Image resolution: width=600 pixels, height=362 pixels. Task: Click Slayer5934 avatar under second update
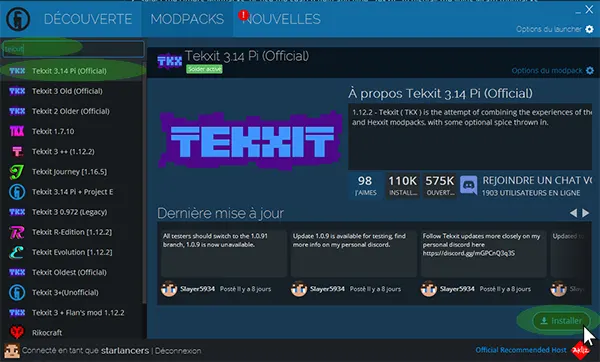pos(299,289)
